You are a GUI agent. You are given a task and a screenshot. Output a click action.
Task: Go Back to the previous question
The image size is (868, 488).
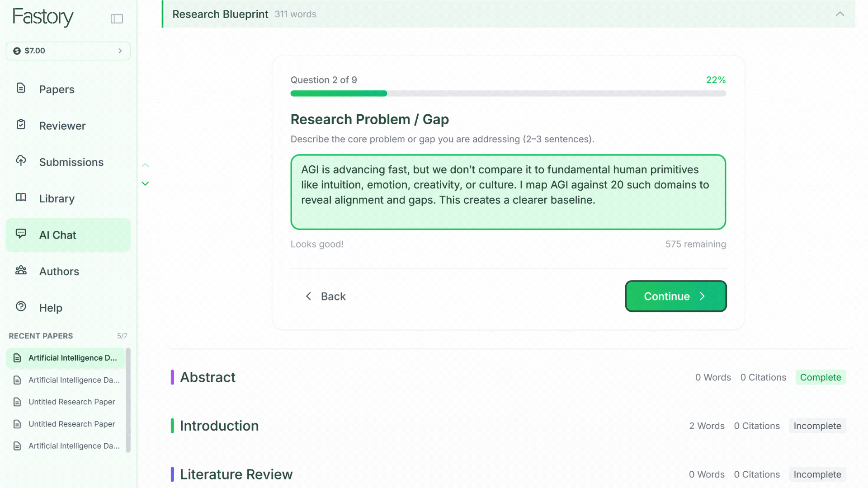(x=325, y=296)
